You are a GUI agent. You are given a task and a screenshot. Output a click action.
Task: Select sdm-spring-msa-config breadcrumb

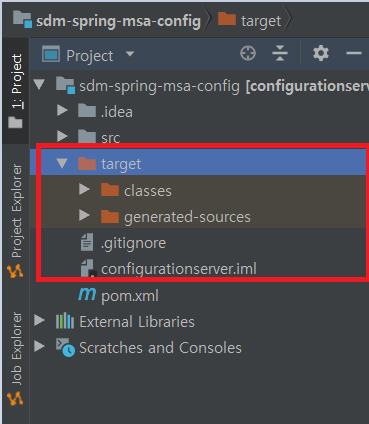pos(118,21)
